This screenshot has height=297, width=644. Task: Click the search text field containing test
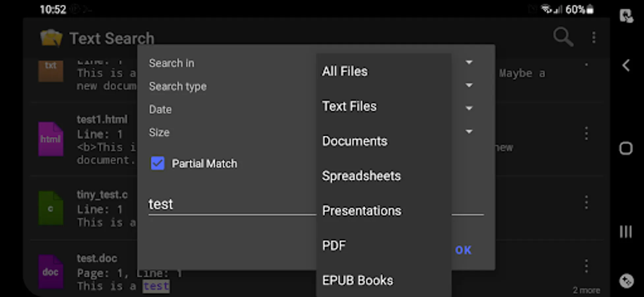231,205
